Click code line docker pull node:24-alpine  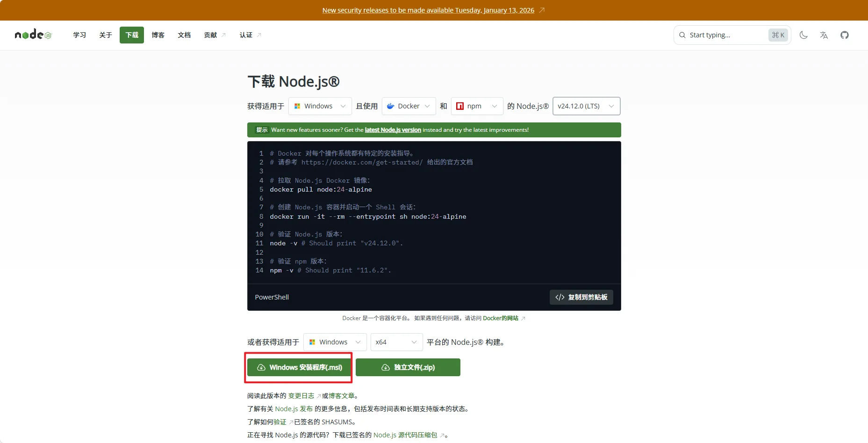tap(321, 189)
